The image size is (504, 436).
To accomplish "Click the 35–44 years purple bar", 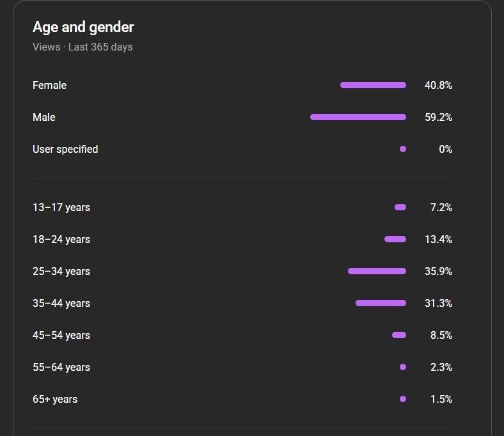I will pyautogui.click(x=381, y=303).
